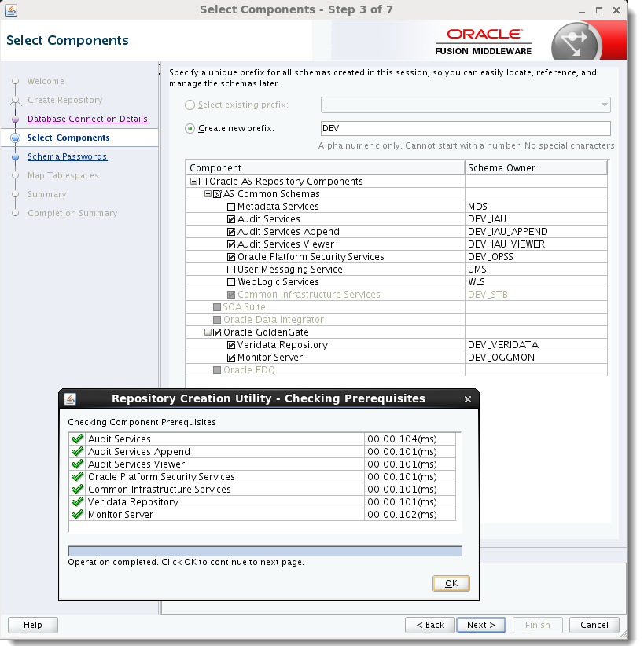This screenshot has width=644, height=646.
Task: Click the new prefix field containing DEV
Action: (466, 128)
